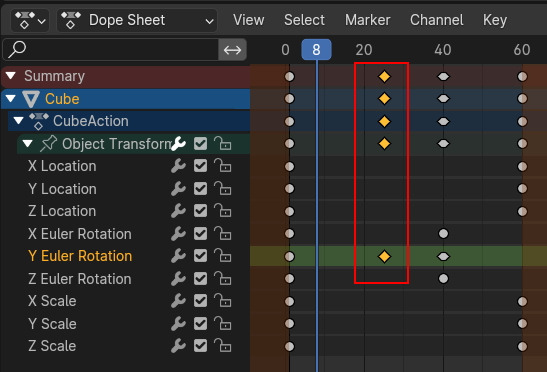Uncheck the Y Euler Rotation checkbox
The image size is (547, 372).
point(200,256)
